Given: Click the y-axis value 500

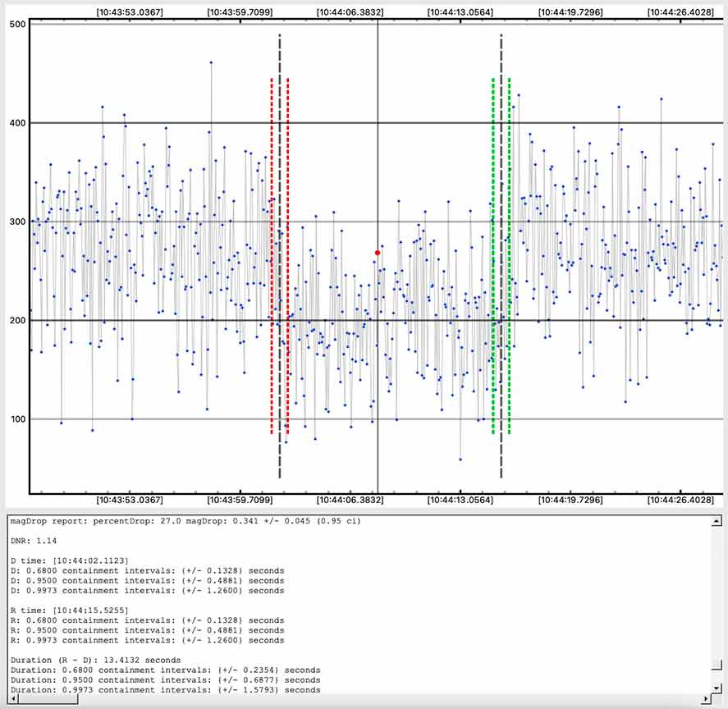Looking at the screenshot, I should click(x=17, y=24).
